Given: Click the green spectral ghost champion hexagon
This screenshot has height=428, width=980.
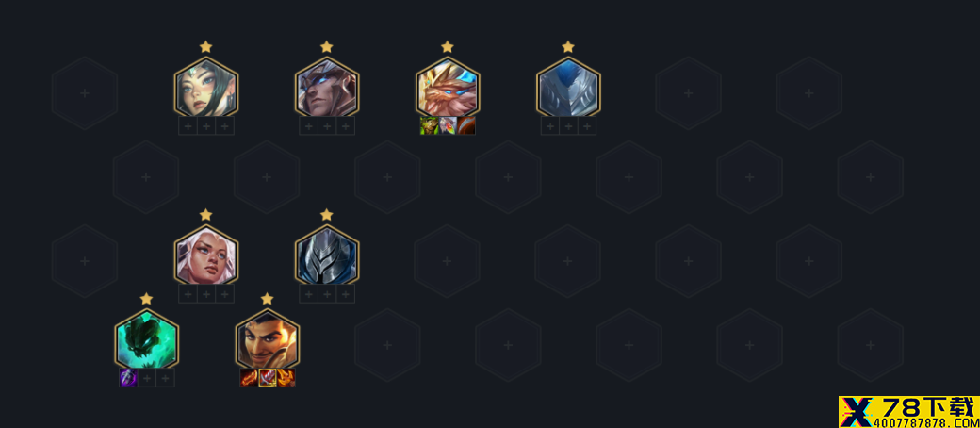Looking at the screenshot, I should pos(146,339).
